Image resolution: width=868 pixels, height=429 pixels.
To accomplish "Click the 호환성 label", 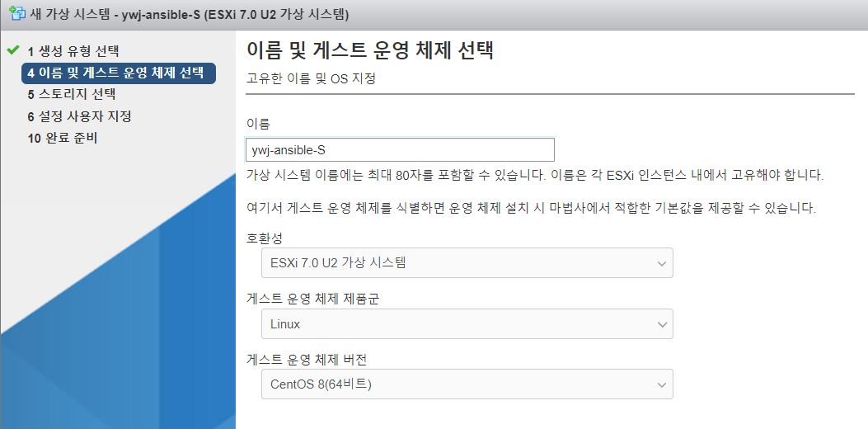I will [264, 239].
